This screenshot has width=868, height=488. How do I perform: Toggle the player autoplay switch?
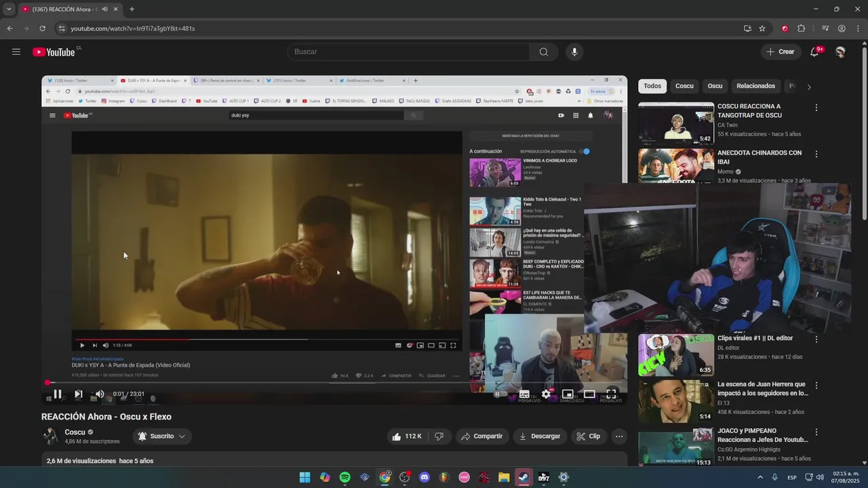pos(500,394)
